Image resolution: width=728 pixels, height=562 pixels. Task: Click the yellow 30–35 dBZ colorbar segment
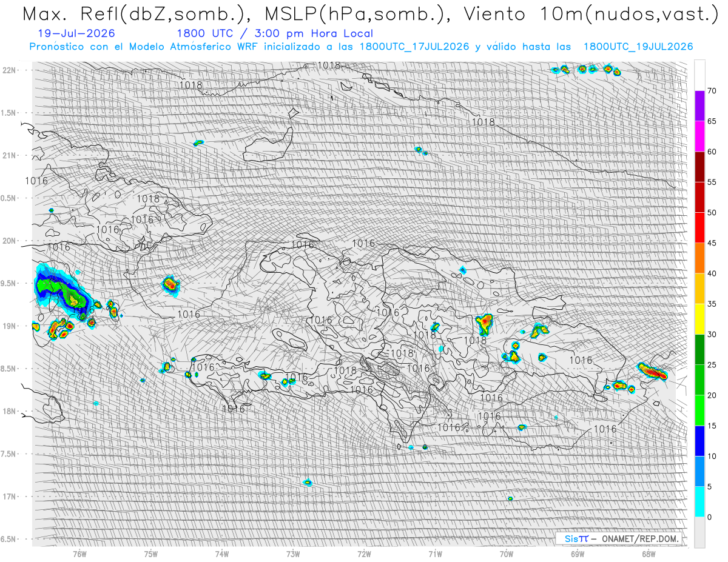point(699,319)
